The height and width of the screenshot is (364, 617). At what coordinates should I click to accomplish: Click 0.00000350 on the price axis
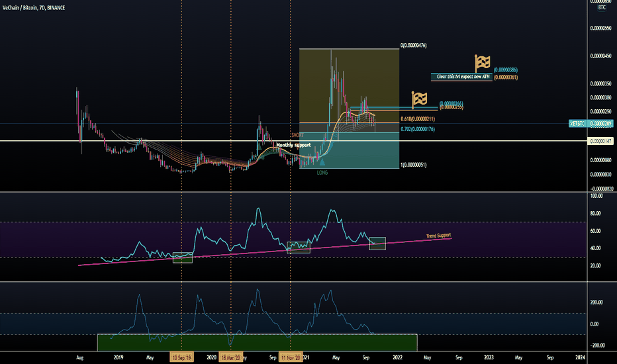coord(601,84)
